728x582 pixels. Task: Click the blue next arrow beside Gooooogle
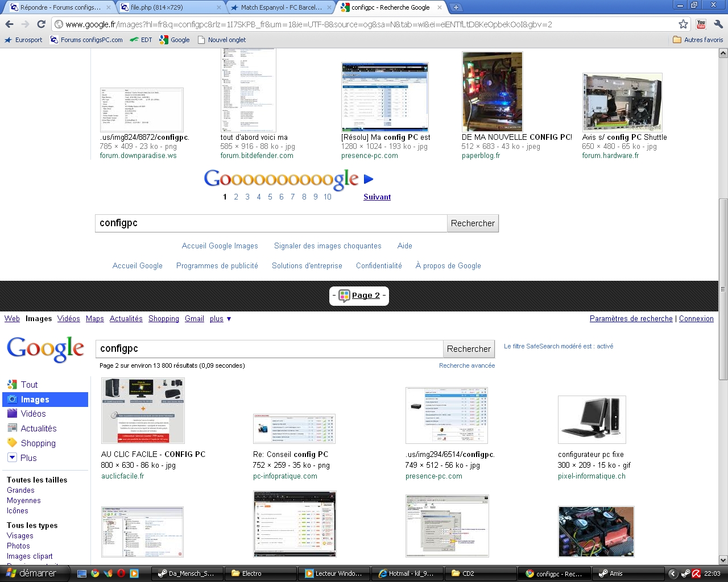click(369, 180)
